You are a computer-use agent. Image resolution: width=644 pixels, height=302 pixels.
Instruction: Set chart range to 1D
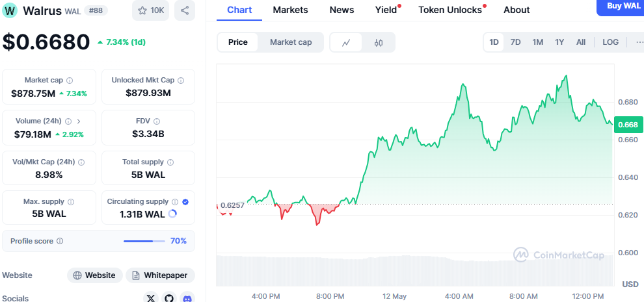click(x=494, y=42)
